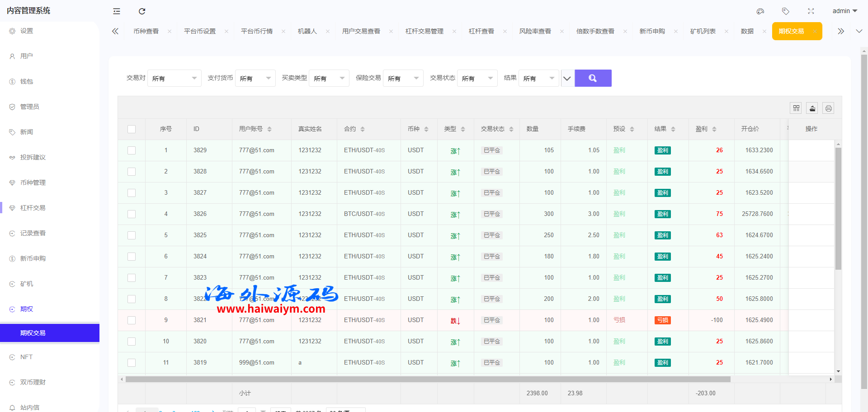Expand the admin user menu
This screenshot has height=412, width=868.
[844, 11]
